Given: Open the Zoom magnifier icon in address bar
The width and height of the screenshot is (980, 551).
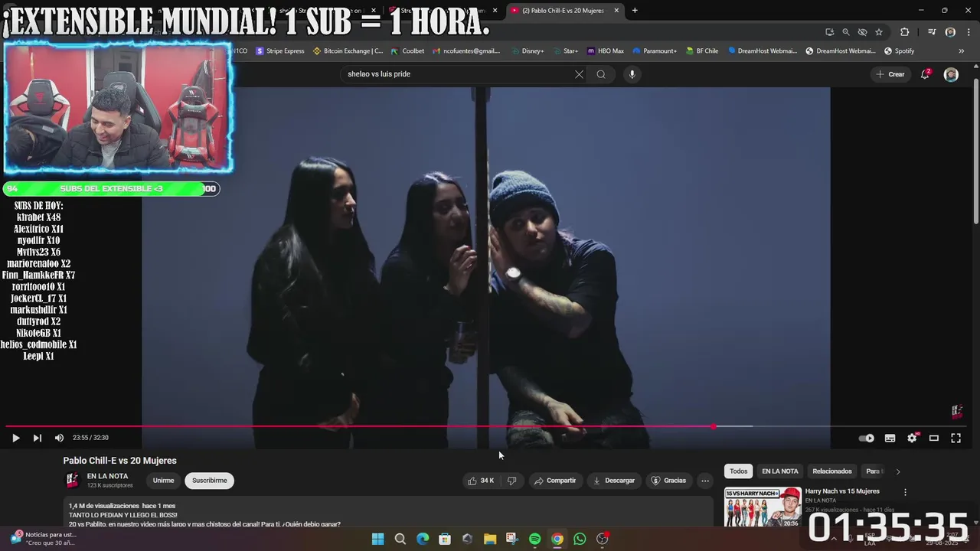Looking at the screenshot, I should (845, 32).
